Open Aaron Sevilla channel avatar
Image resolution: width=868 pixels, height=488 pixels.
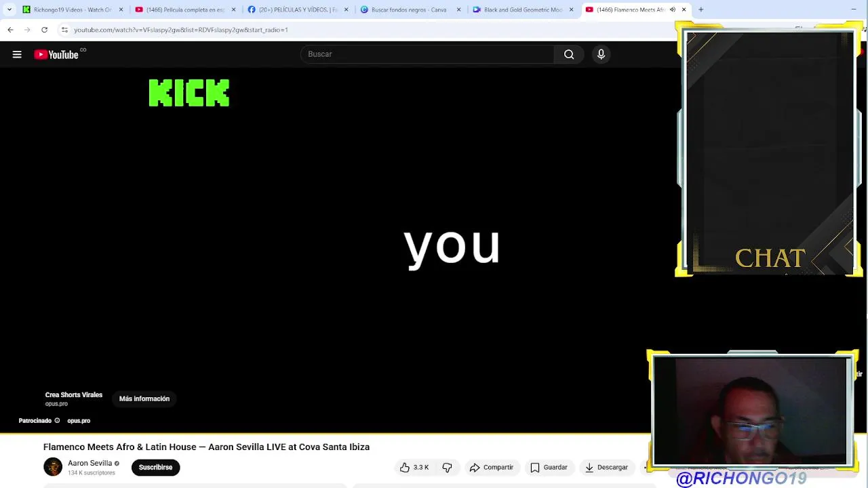pos(53,467)
